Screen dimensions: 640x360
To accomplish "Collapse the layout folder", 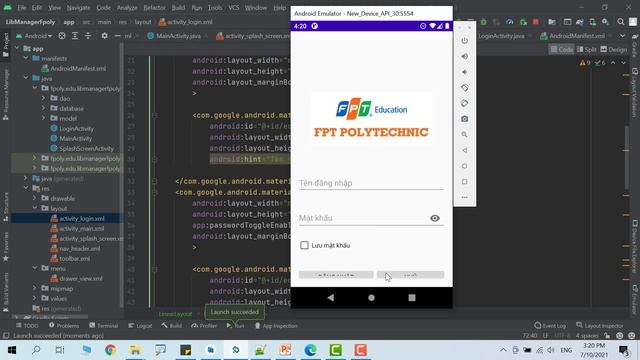I will click(35, 208).
